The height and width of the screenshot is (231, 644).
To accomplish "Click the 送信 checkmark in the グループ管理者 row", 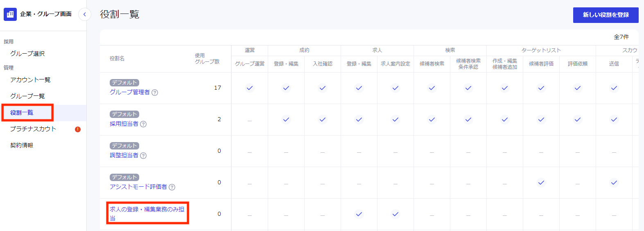I will (x=614, y=88).
